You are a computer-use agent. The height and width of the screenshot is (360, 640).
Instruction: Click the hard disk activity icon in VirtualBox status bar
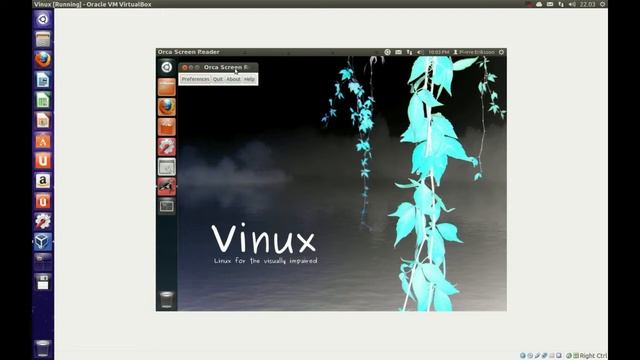click(522, 356)
